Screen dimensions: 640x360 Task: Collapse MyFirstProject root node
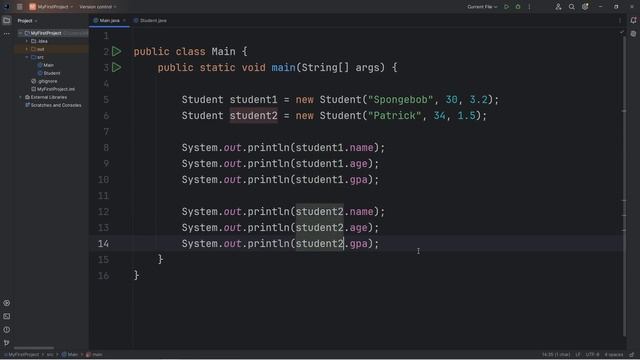(20, 33)
